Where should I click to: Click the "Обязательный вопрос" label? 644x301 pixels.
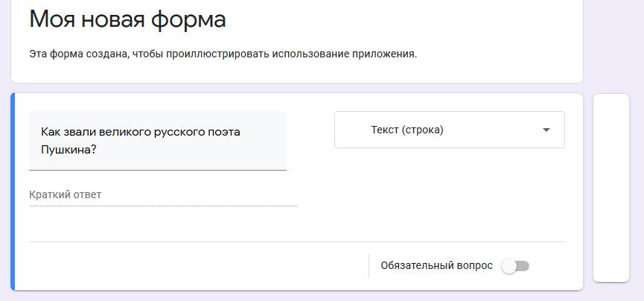click(x=436, y=266)
